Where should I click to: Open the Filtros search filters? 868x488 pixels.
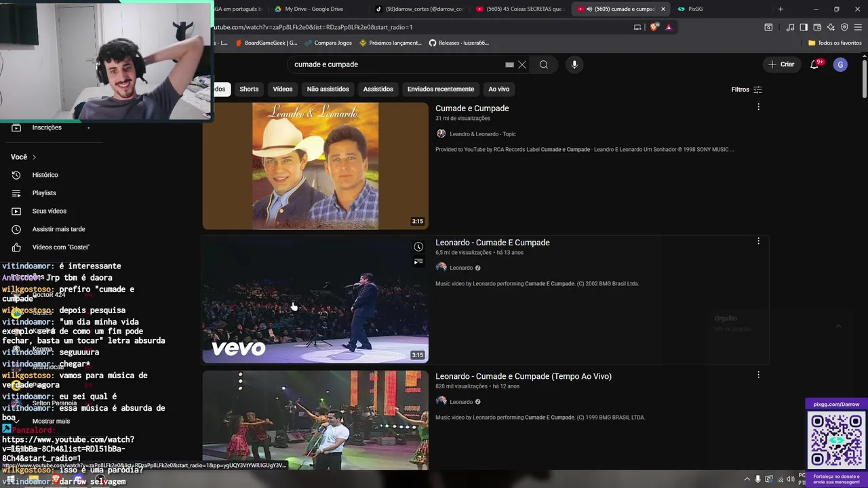click(x=747, y=89)
